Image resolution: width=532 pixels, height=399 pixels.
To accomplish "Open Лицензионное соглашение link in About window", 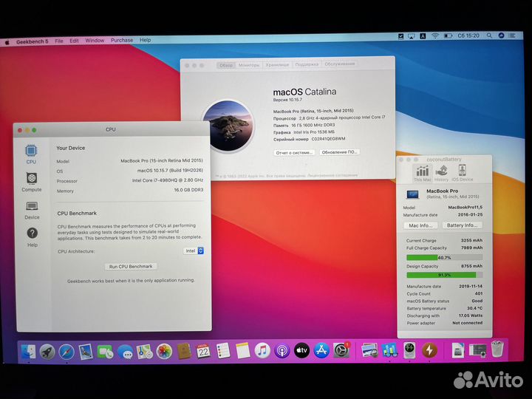I will pyautogui.click(x=332, y=175).
